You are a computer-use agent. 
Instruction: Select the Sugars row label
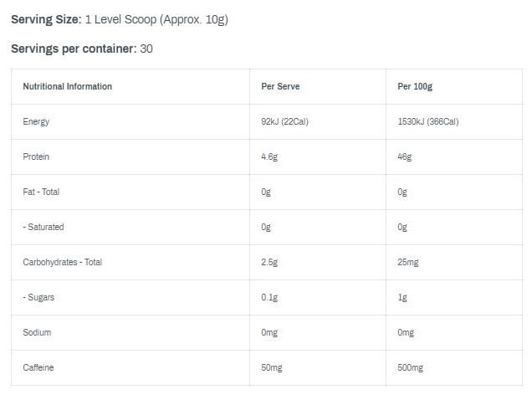pos(38,298)
